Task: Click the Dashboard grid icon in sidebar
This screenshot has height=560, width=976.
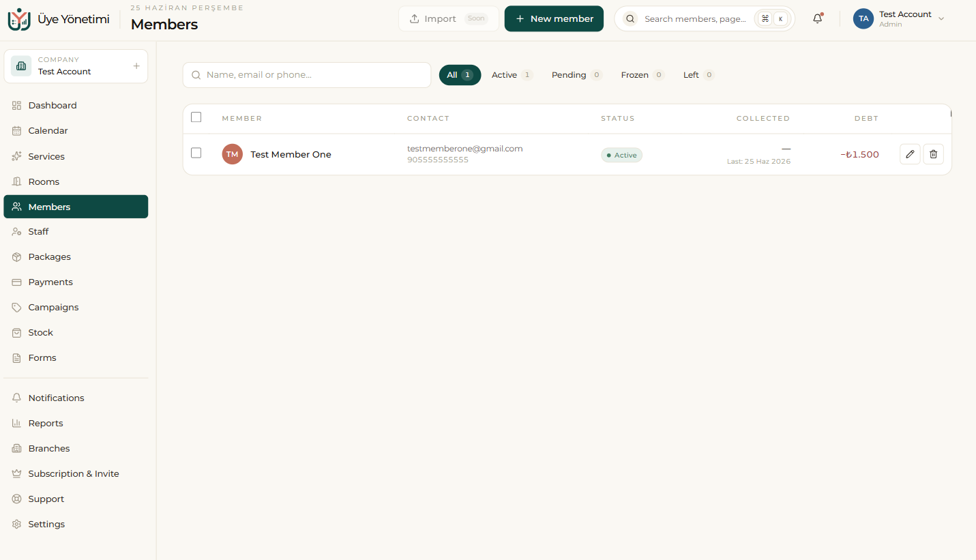Action: 17,106
